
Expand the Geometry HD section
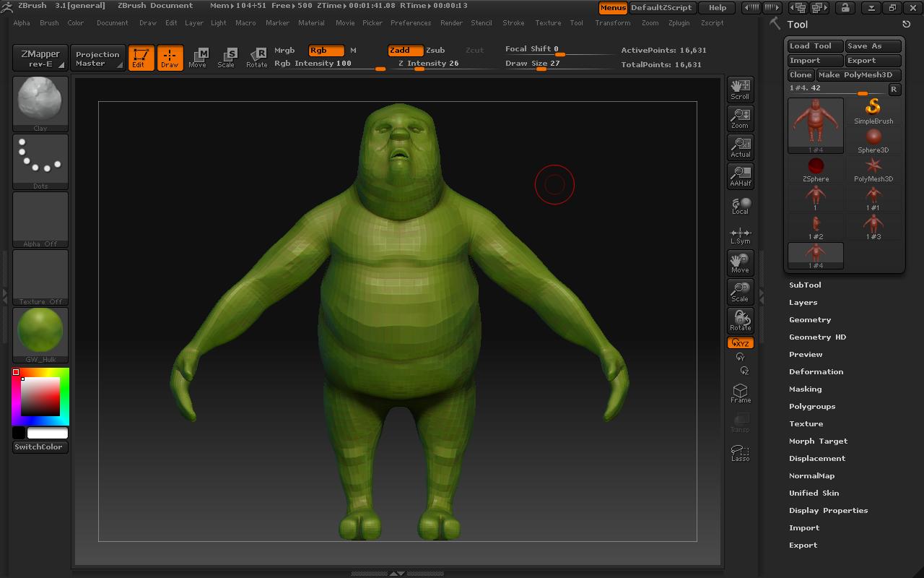(x=817, y=337)
